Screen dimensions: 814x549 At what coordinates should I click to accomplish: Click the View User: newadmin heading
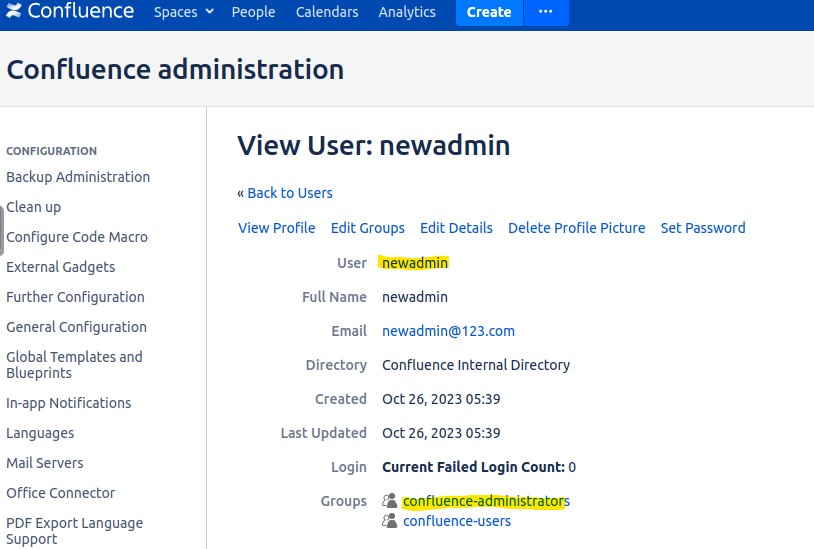click(x=374, y=145)
